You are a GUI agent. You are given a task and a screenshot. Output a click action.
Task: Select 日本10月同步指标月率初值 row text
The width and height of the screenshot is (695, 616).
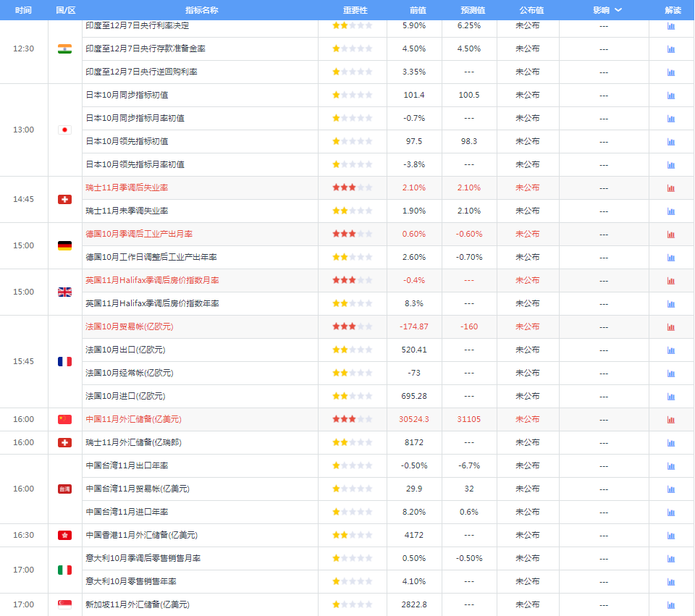135,118
